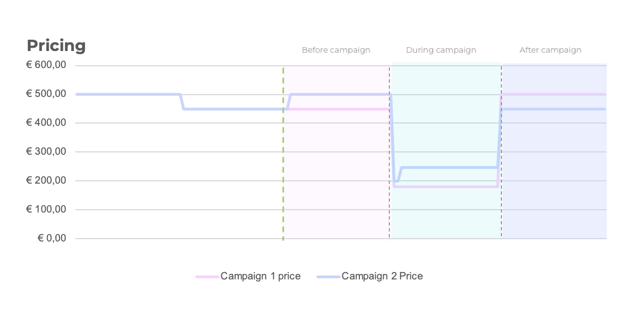Click the grey dashed line starting the campaign
Screen dimensions: 644x314
pyautogui.click(x=389, y=153)
